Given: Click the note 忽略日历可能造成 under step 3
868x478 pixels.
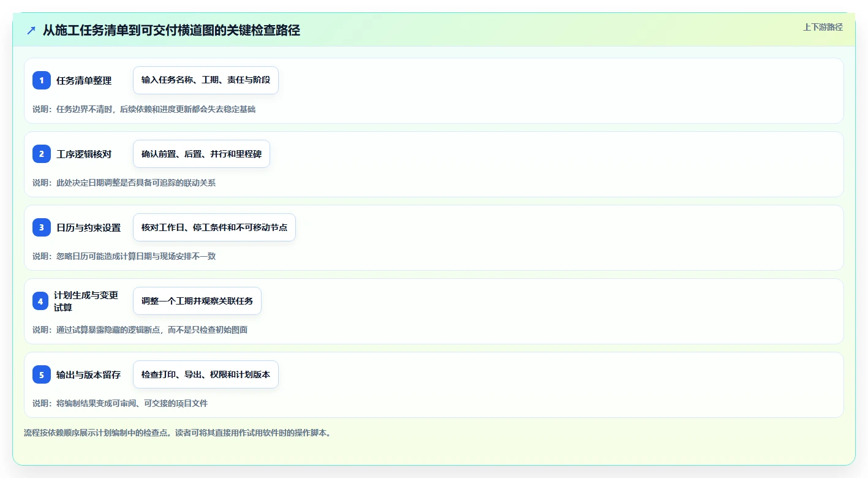Looking at the screenshot, I should click(124, 256).
